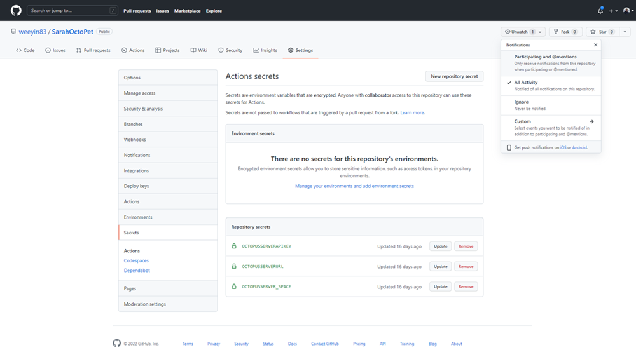This screenshot has width=636, height=364.
Task: Open the notifications bell icon
Action: [x=600, y=11]
